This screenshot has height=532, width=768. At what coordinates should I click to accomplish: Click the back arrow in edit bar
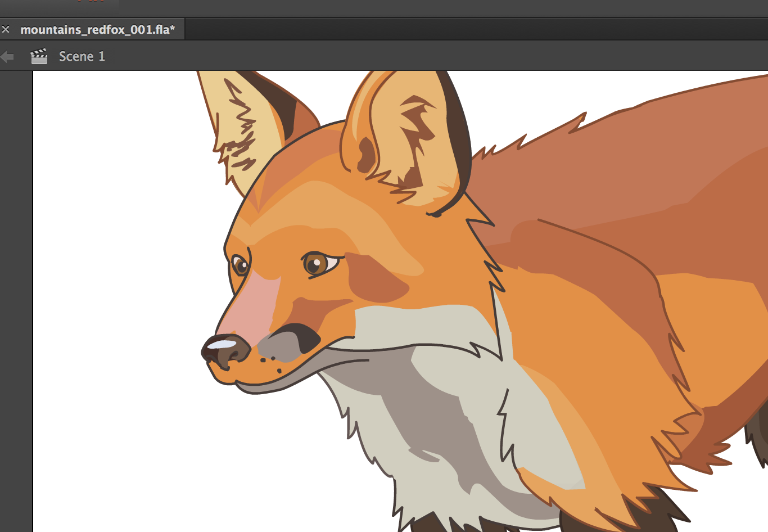tap(7, 56)
